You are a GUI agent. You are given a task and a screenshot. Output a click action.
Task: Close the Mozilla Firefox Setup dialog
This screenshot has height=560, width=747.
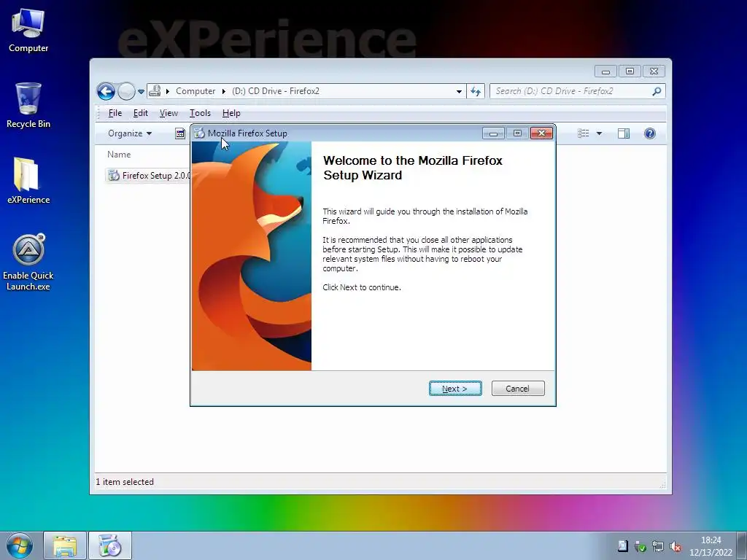[541, 133]
